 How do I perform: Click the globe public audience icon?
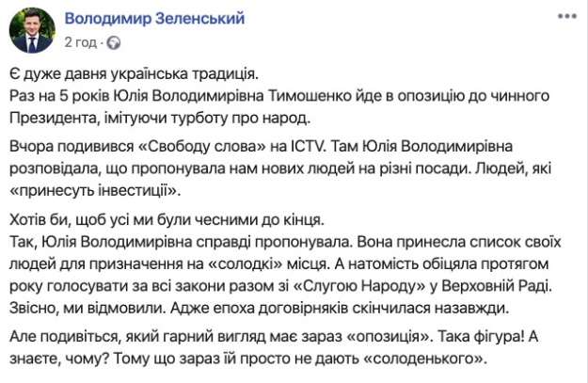click(x=115, y=43)
